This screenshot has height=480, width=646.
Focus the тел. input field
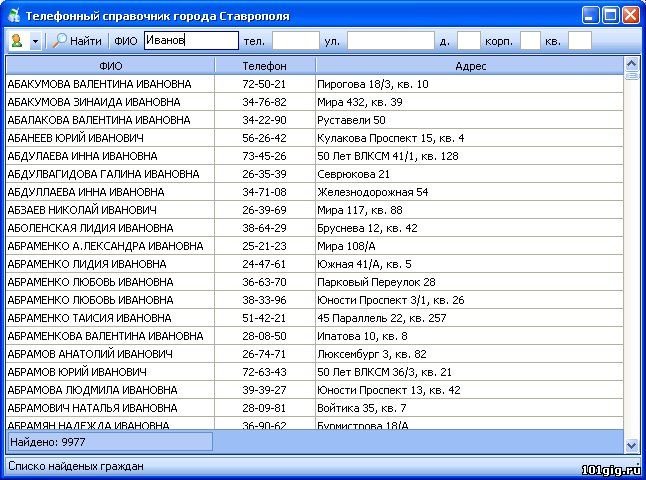coord(296,41)
